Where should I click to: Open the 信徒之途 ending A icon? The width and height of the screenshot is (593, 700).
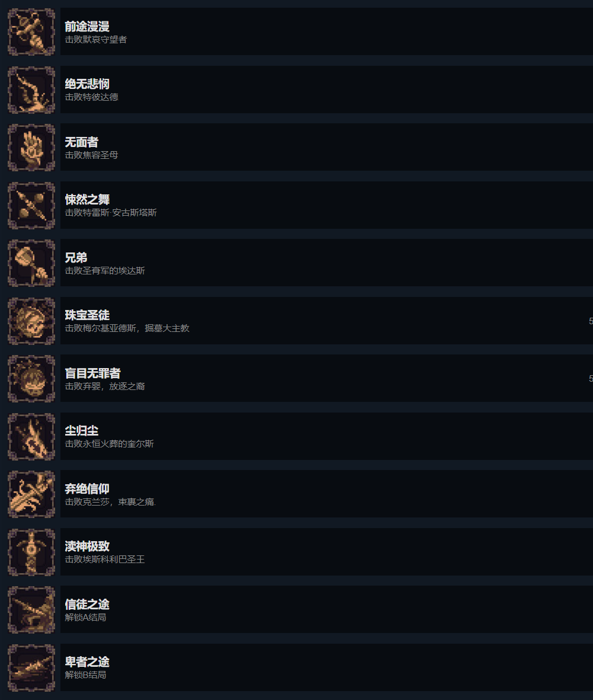point(31,610)
